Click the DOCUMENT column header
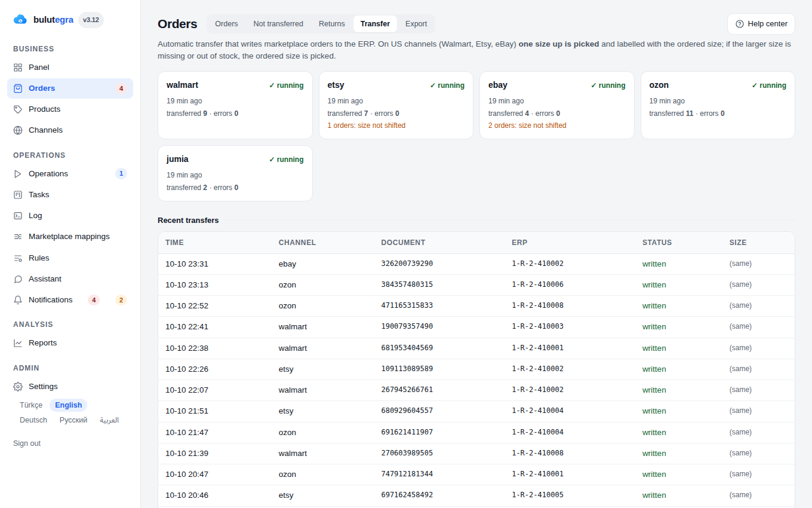This screenshot has width=812, height=508. (403, 243)
